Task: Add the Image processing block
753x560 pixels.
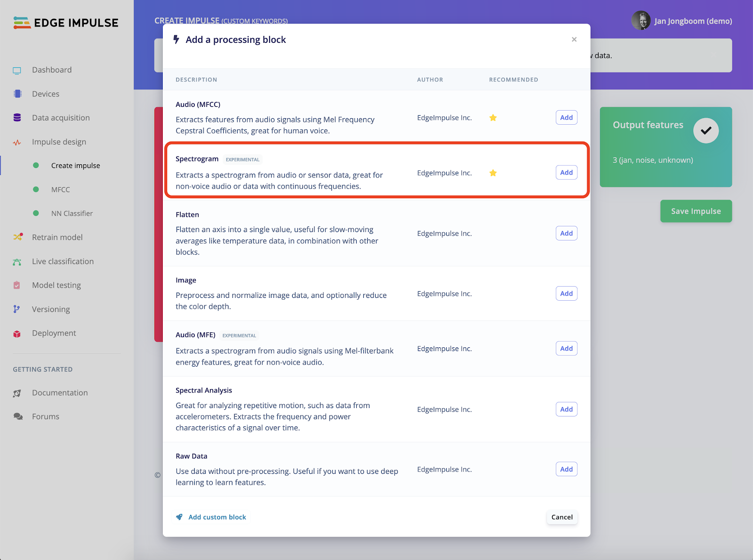Action: click(567, 294)
